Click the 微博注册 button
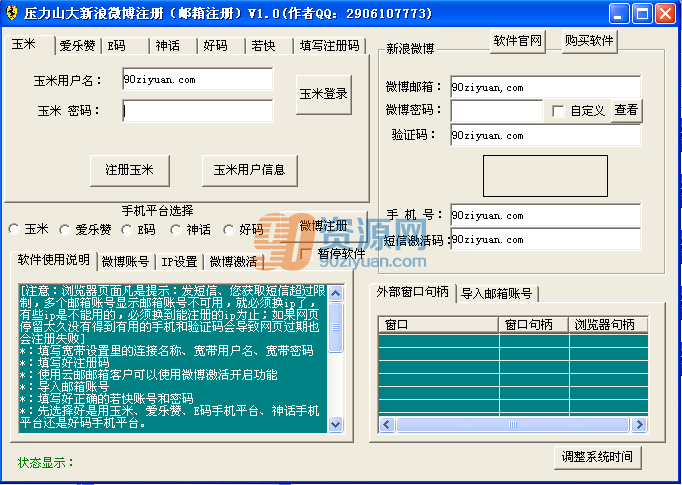The height and width of the screenshot is (485, 682). 324,227
